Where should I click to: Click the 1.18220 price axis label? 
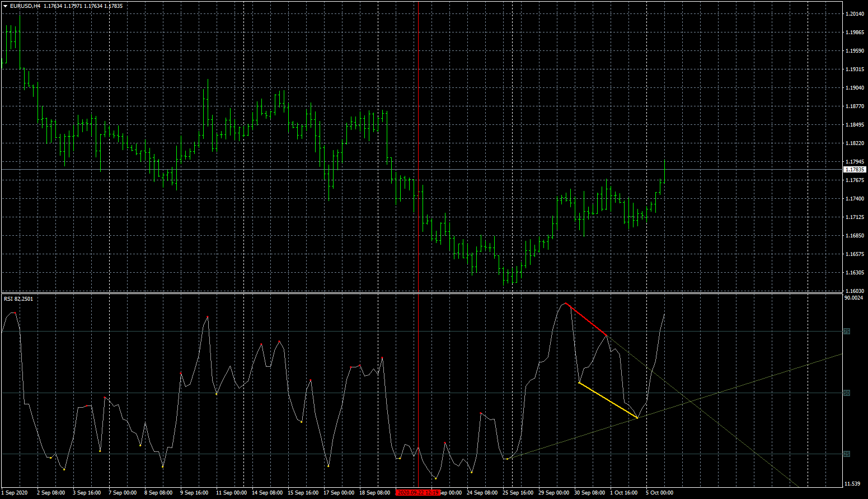point(854,143)
